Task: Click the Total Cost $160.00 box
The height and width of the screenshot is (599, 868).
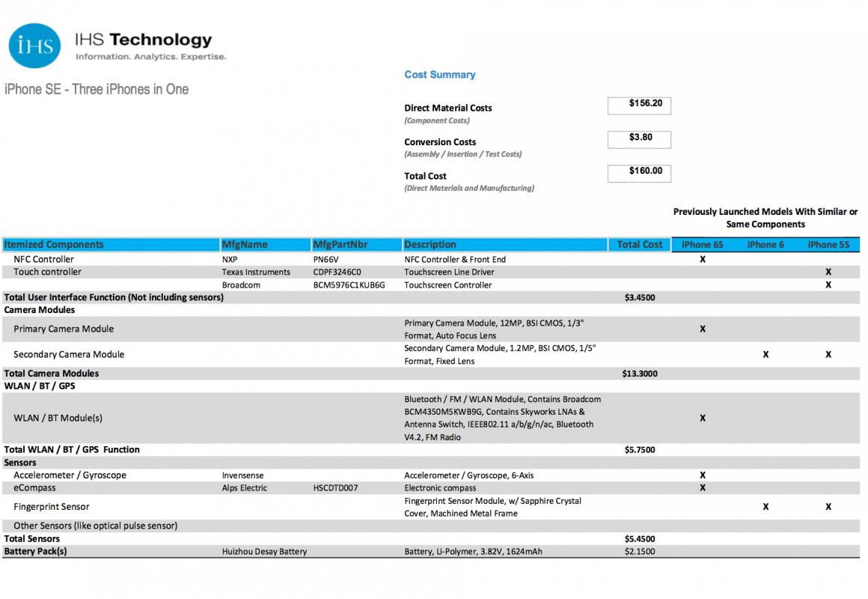Action: point(639,172)
